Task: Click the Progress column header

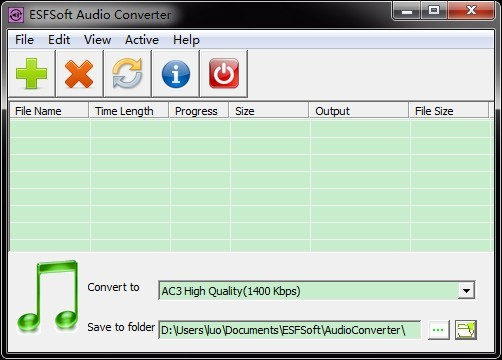Action: [x=199, y=111]
